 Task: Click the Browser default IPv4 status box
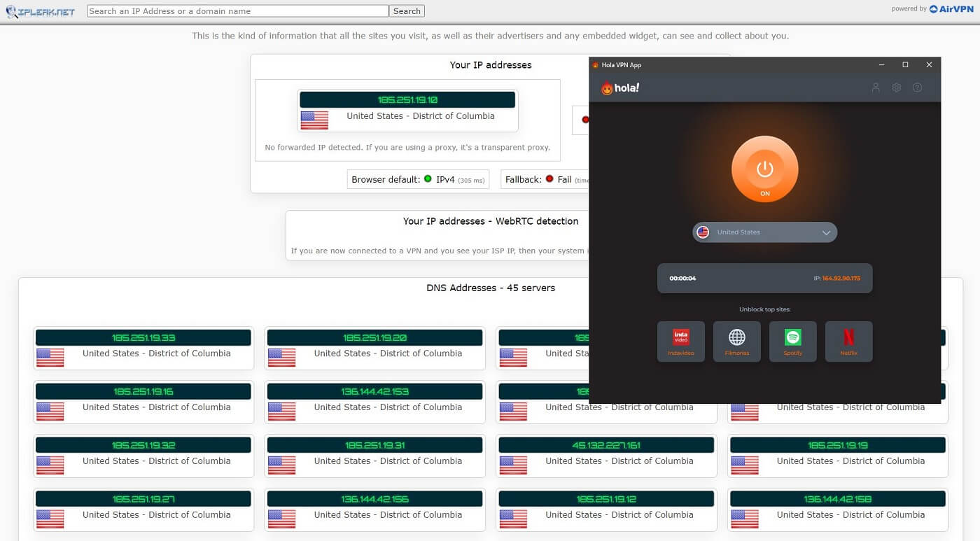pos(418,179)
